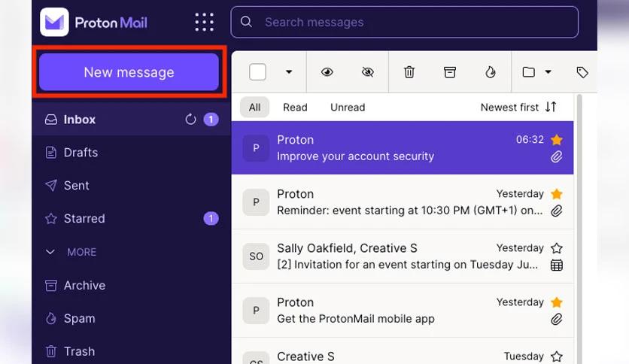Click attachment icon on account security email
Screen dimensions: 629x364
(556, 156)
